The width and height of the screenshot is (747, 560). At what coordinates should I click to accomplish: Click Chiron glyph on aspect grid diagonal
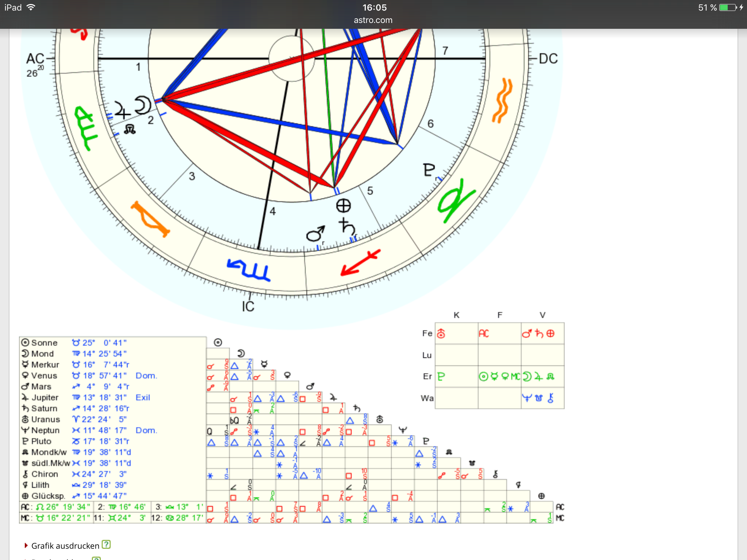495,474
